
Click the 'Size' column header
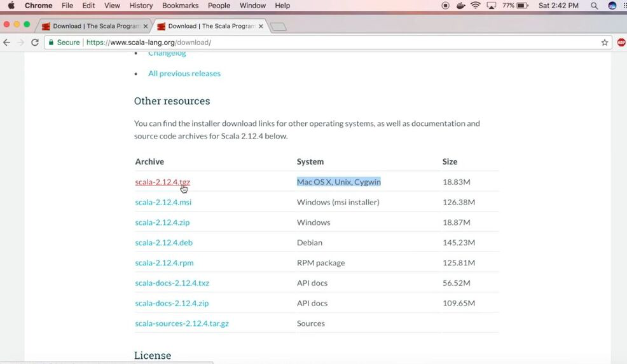coord(450,161)
